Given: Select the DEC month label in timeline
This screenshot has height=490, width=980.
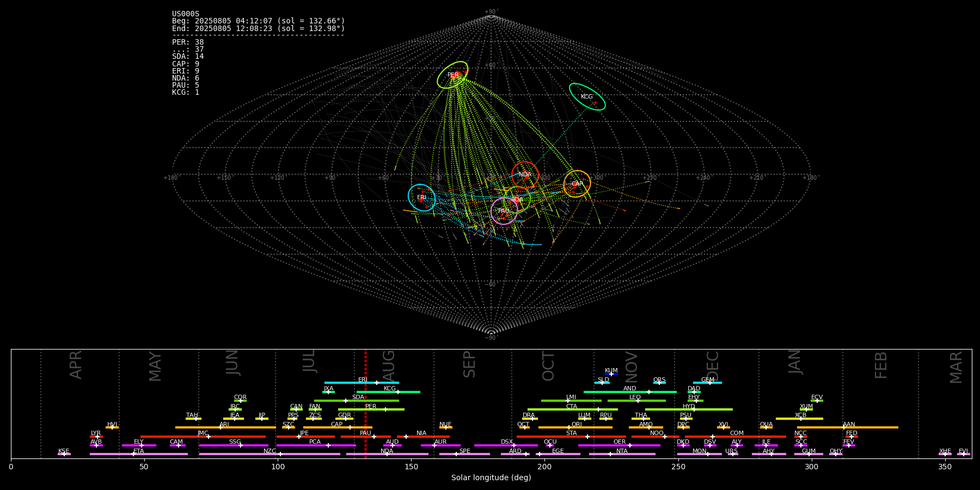Looking at the screenshot, I should 712,365.
